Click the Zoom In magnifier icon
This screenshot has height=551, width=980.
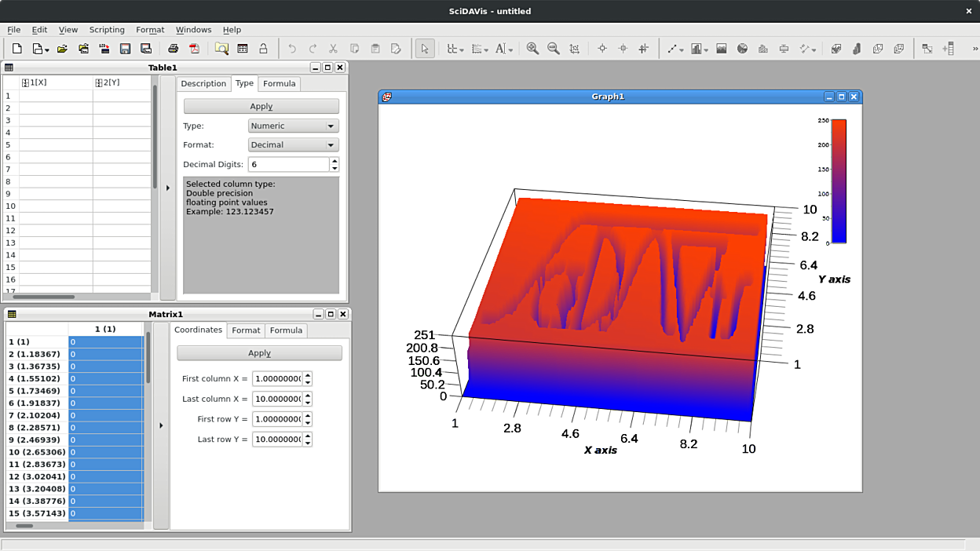(x=532, y=49)
